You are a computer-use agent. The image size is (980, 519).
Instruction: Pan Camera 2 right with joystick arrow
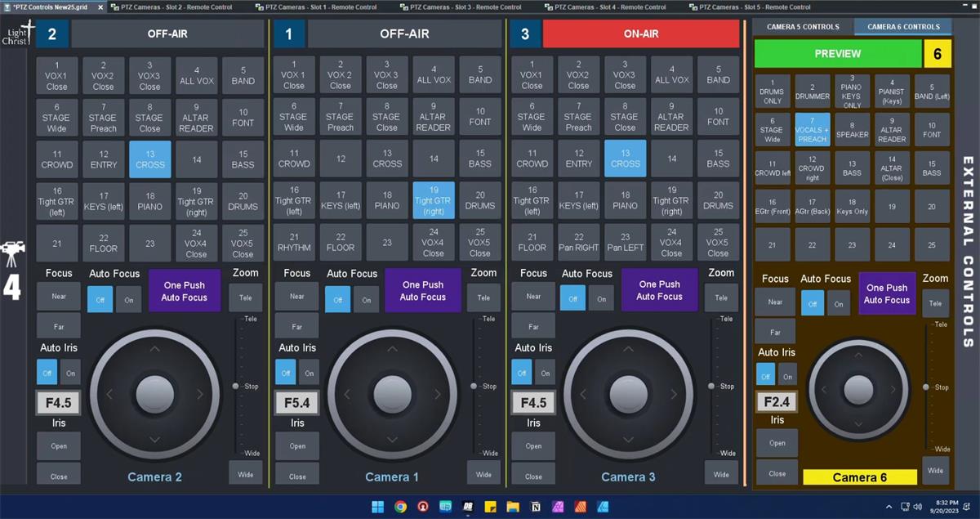click(x=201, y=395)
